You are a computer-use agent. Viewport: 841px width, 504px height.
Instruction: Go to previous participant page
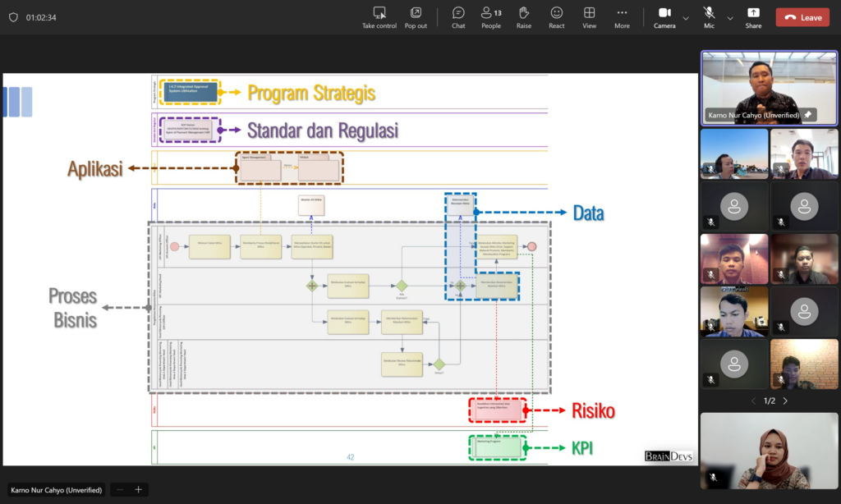point(754,401)
